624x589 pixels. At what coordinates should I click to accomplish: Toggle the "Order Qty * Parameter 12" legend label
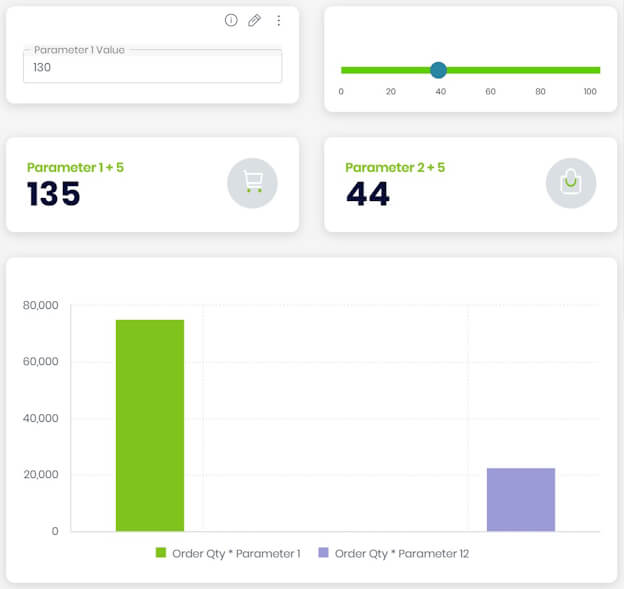pos(401,553)
